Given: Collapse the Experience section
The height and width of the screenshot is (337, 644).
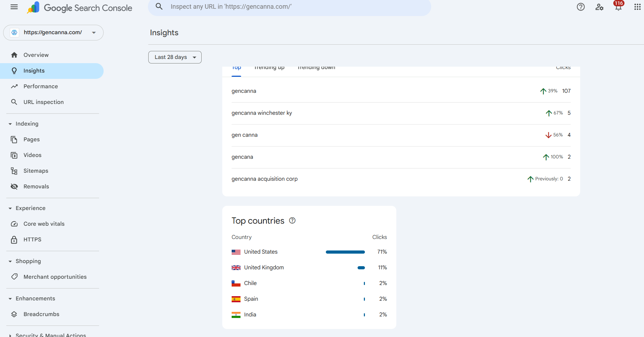Looking at the screenshot, I should tap(10, 208).
